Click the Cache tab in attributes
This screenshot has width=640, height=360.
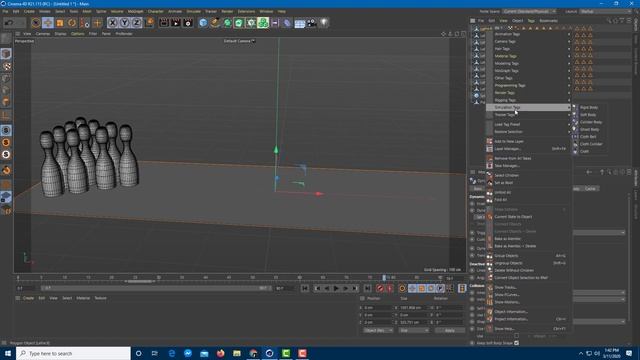[590, 189]
